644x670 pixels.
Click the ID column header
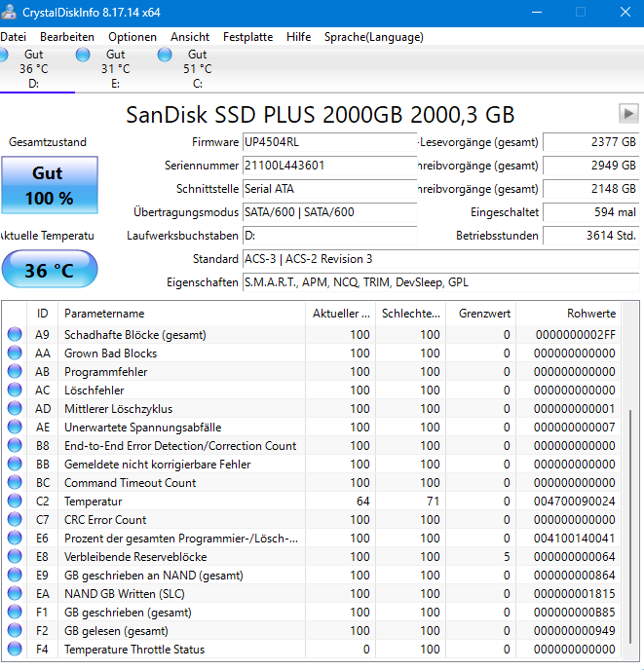42,314
